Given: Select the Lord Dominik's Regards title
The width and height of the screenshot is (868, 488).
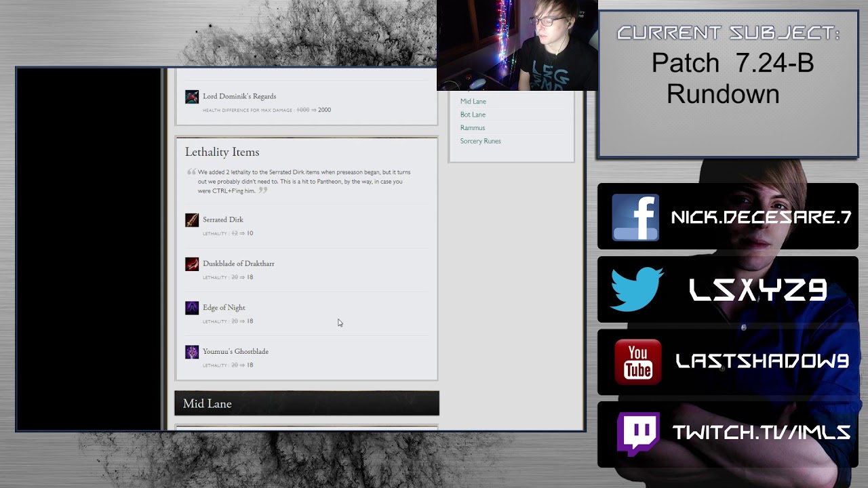Looking at the screenshot, I should (239, 96).
